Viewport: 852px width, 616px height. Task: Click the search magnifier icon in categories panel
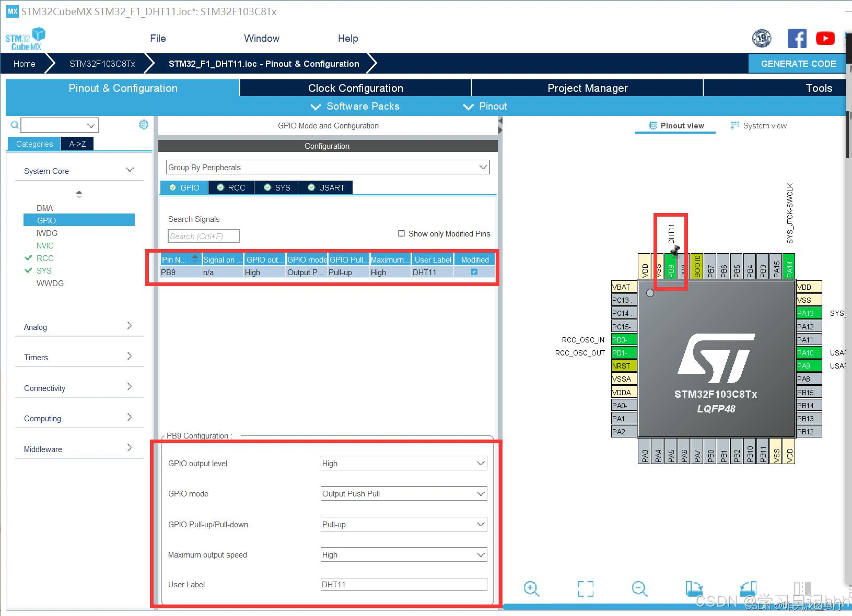[x=15, y=125]
